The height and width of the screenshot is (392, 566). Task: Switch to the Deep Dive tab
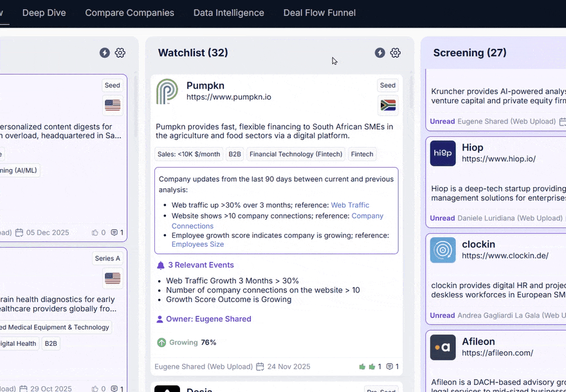44,13
